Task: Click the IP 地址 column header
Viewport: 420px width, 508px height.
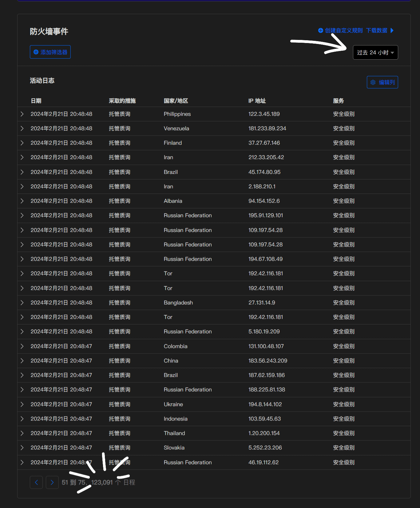Action: tap(257, 101)
